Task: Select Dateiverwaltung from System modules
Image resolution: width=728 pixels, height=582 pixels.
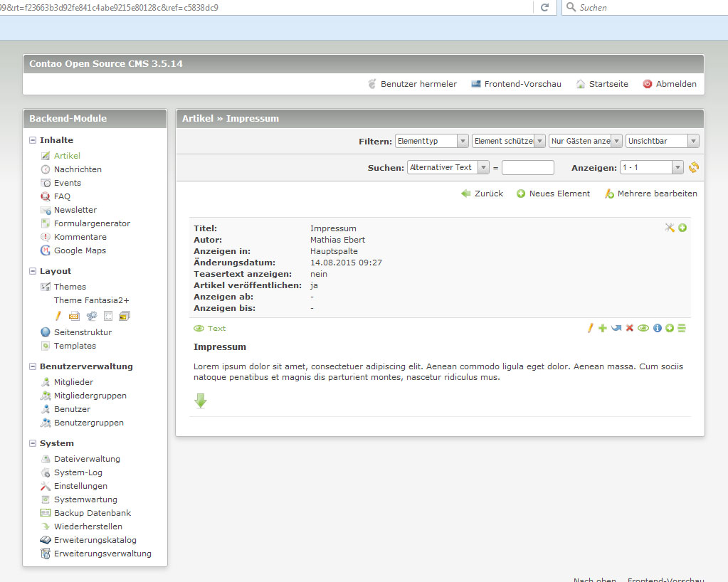Action: (87, 459)
